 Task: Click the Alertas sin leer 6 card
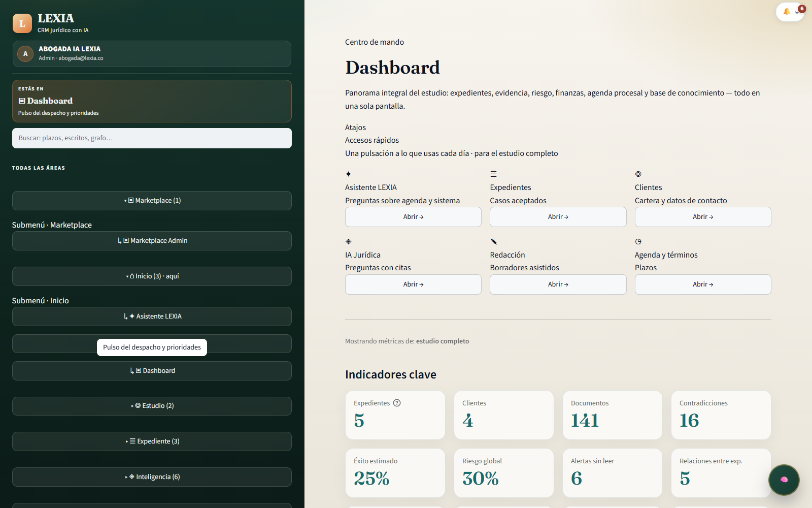click(612, 473)
